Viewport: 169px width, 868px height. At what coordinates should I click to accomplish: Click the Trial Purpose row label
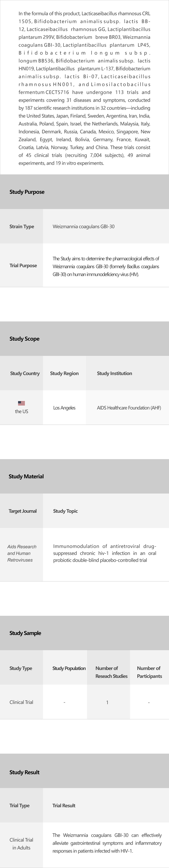coord(23,265)
